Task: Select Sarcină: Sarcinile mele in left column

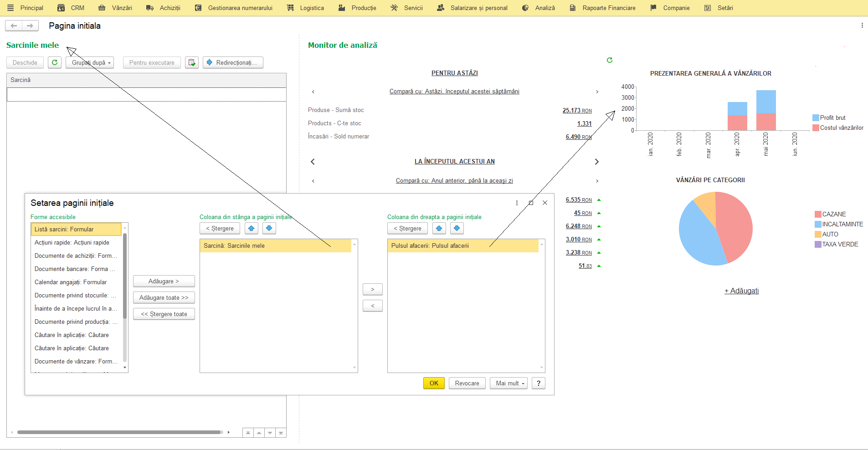Action: [x=276, y=245]
